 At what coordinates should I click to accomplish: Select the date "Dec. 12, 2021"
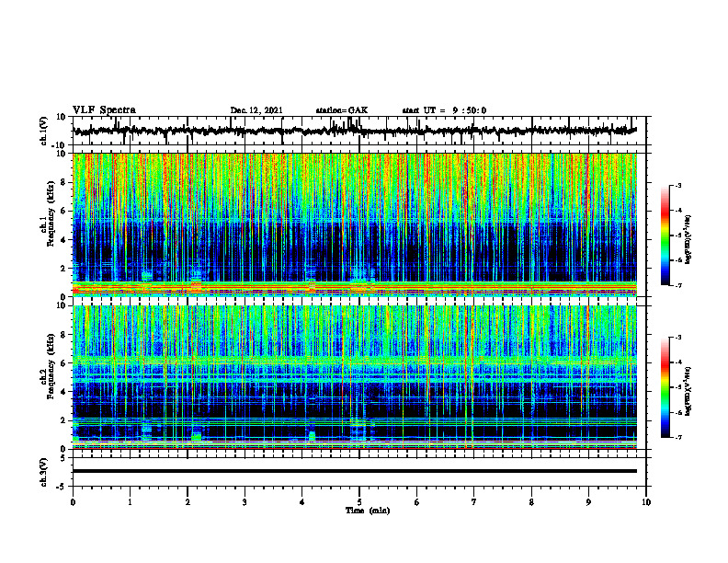coord(256,110)
